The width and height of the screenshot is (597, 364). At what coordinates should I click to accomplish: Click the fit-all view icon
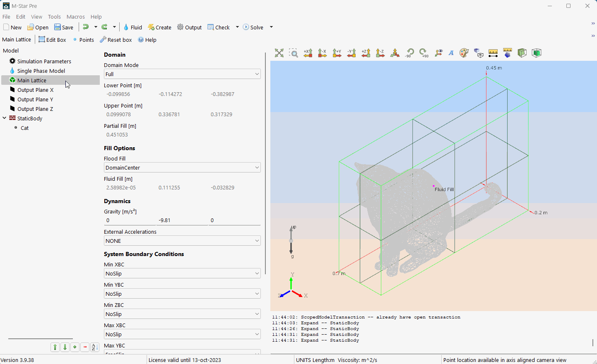[279, 53]
